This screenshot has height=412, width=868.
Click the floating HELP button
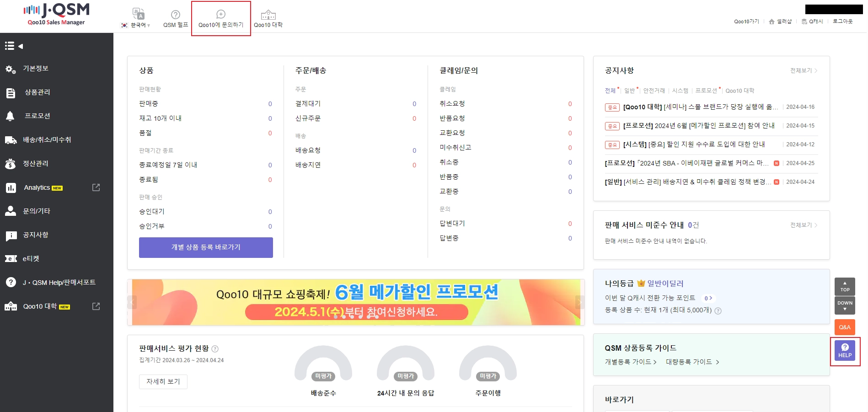[x=845, y=351]
